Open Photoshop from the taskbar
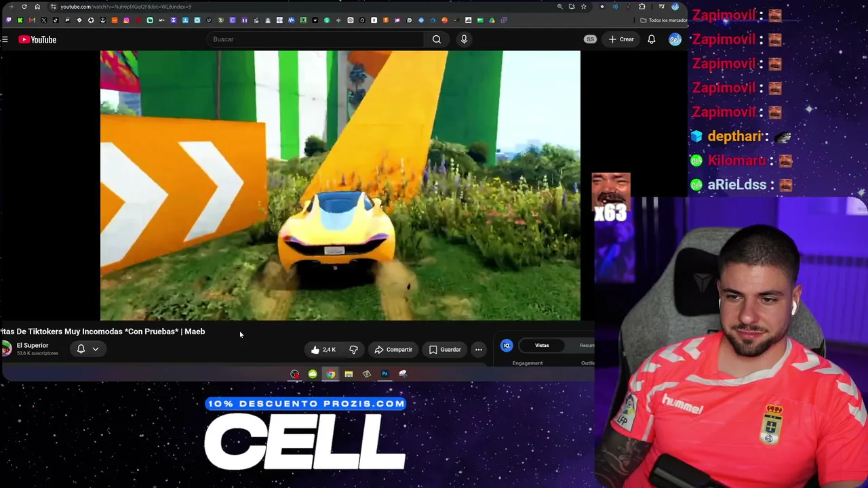 coord(384,374)
